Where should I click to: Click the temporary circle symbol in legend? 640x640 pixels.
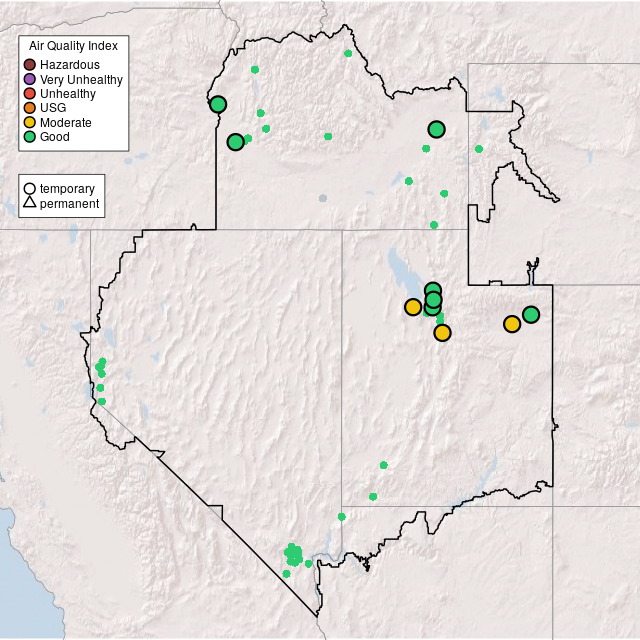(30, 189)
